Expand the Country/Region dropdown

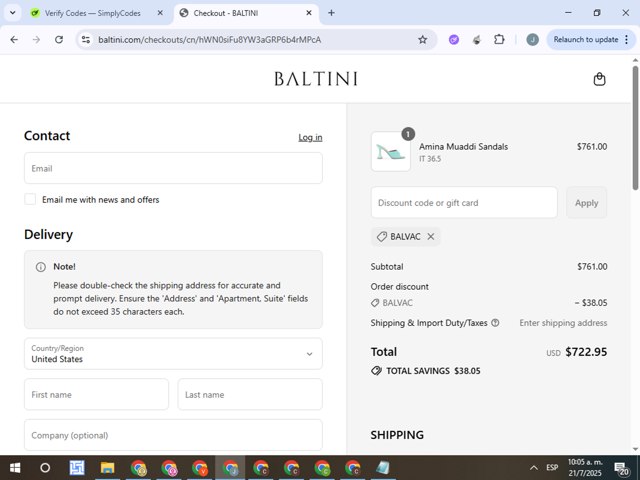173,353
